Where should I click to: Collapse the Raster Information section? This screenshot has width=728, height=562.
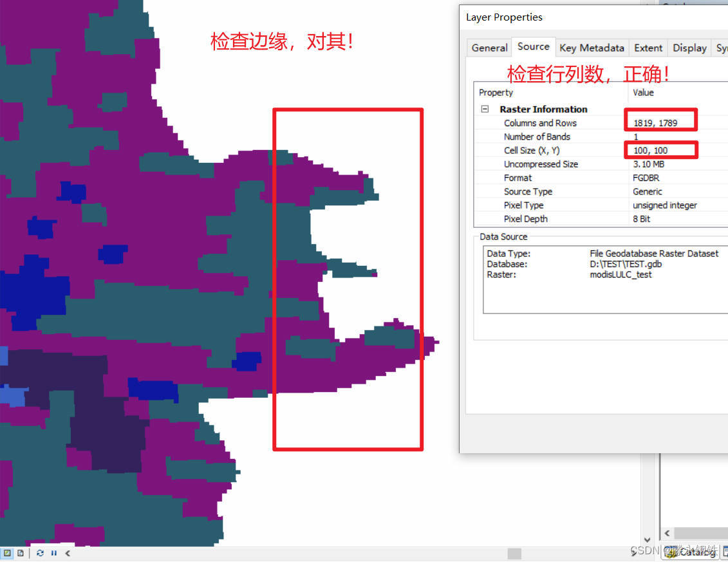click(x=485, y=109)
